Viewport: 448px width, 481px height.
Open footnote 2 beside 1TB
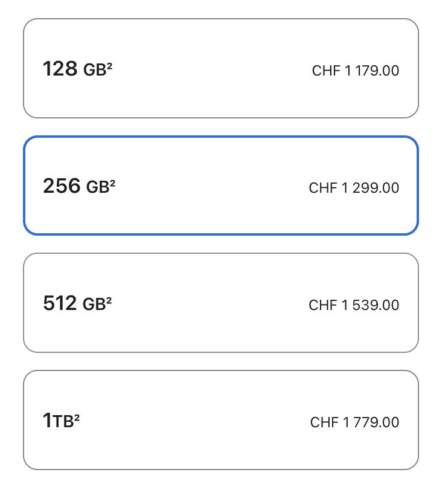77,417
